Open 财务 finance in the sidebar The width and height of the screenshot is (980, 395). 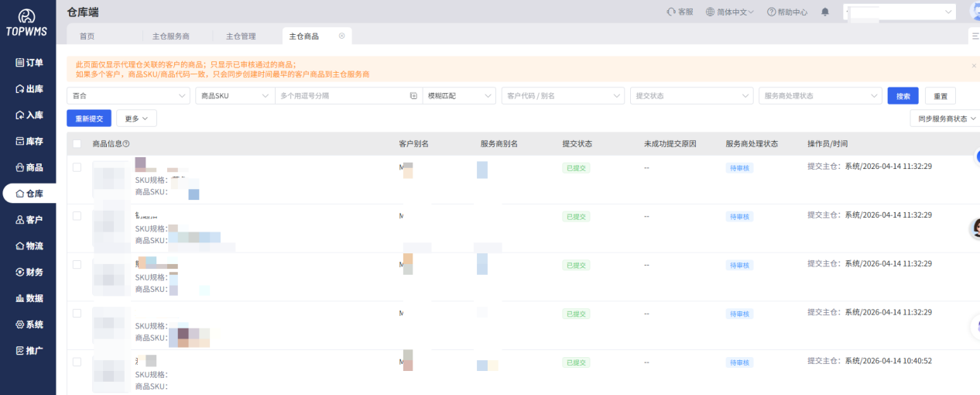click(29, 272)
